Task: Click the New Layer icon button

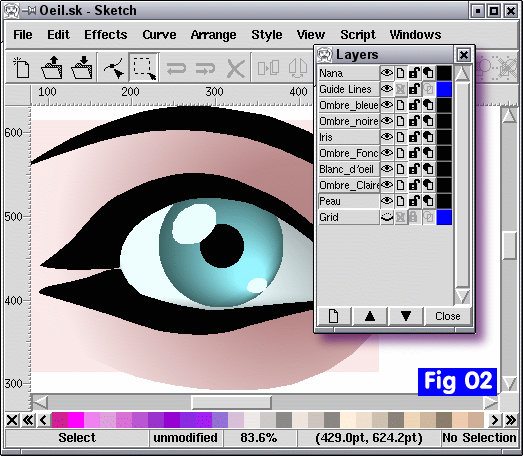Action: (334, 316)
